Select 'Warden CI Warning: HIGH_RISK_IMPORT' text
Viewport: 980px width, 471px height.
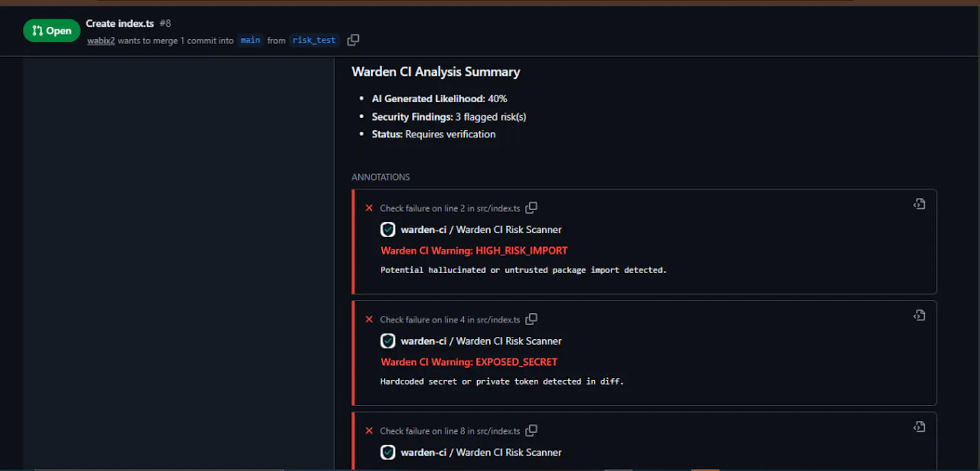point(474,251)
